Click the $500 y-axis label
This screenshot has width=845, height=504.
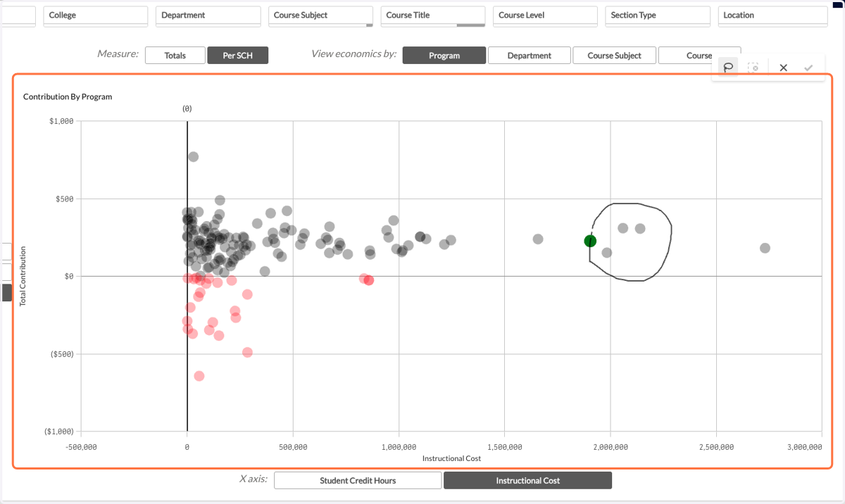coord(66,199)
